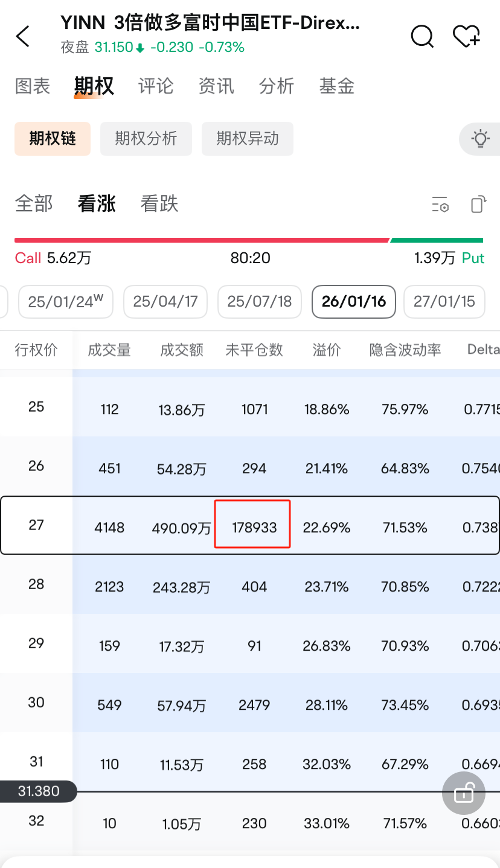Choose expiration date 25/01/24 weekly
The width and height of the screenshot is (500, 868).
66,302
